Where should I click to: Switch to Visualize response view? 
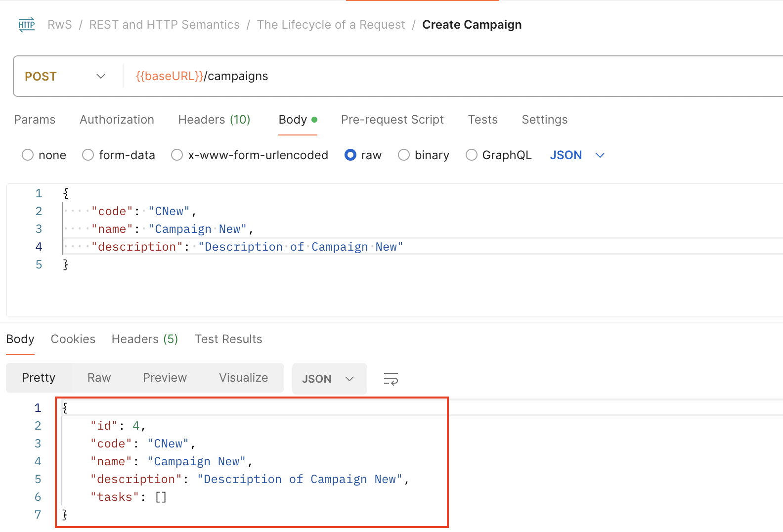[x=243, y=378]
